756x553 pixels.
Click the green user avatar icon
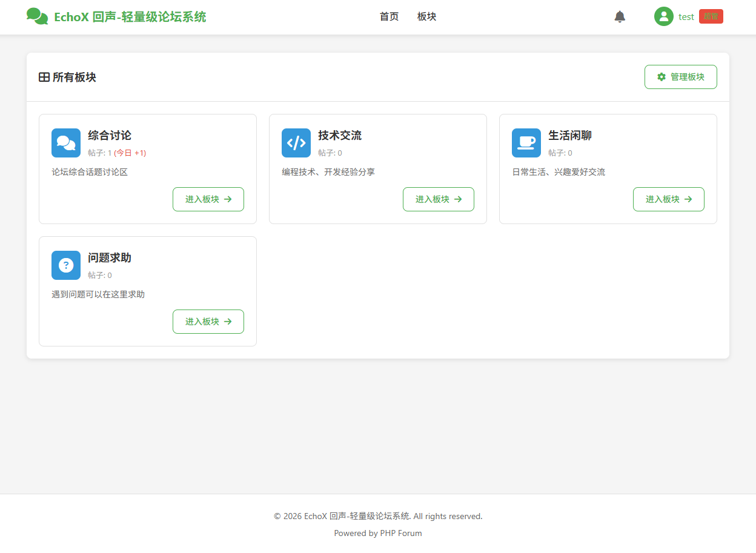pos(663,16)
